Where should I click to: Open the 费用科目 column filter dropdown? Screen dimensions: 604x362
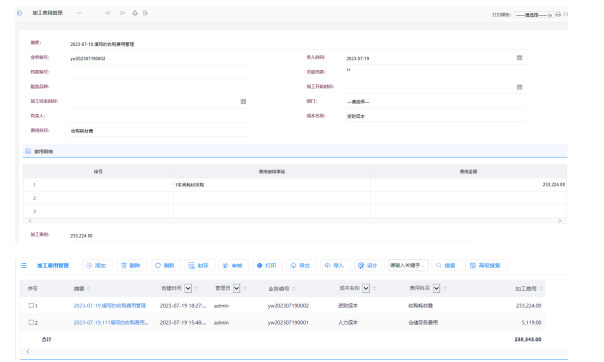(x=436, y=288)
